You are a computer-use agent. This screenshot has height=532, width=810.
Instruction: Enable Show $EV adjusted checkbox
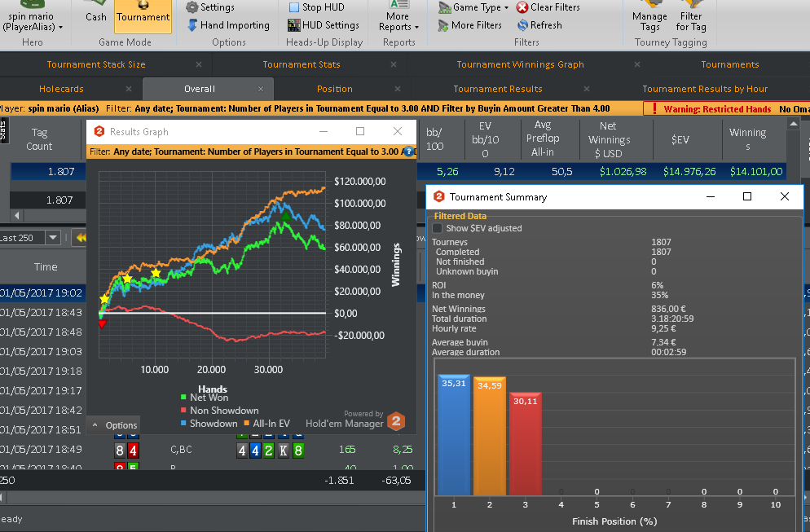(437, 228)
